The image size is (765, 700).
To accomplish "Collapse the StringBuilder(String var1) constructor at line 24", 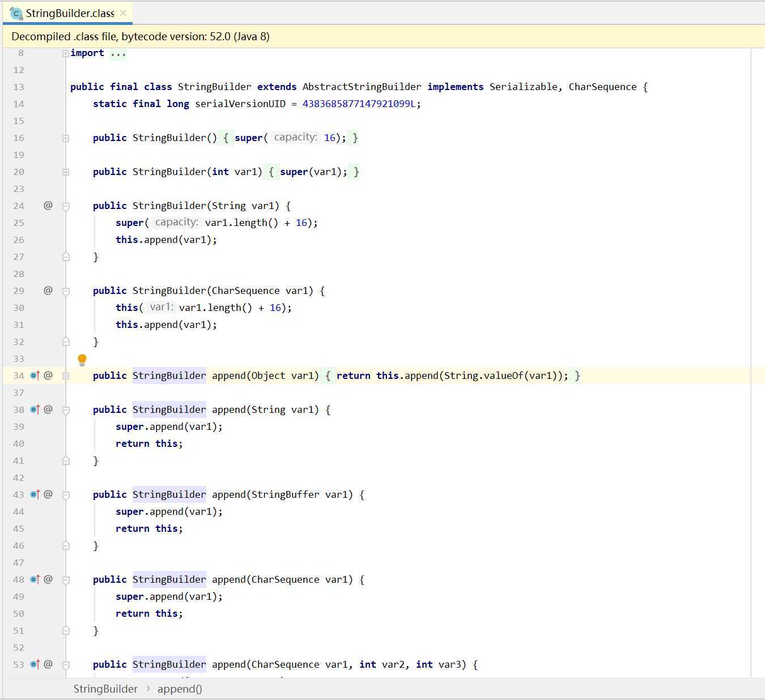I will pos(66,207).
